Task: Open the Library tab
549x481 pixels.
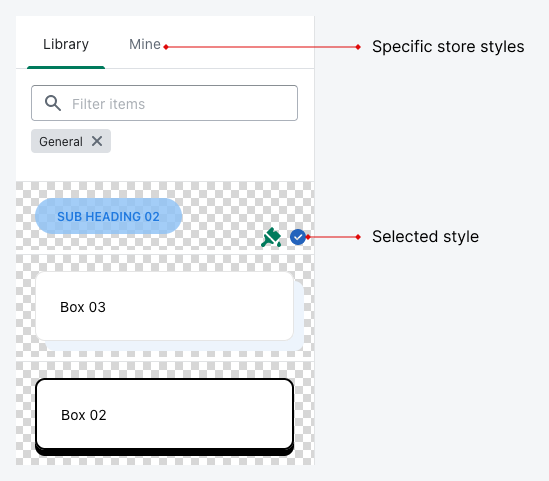Action: click(66, 44)
